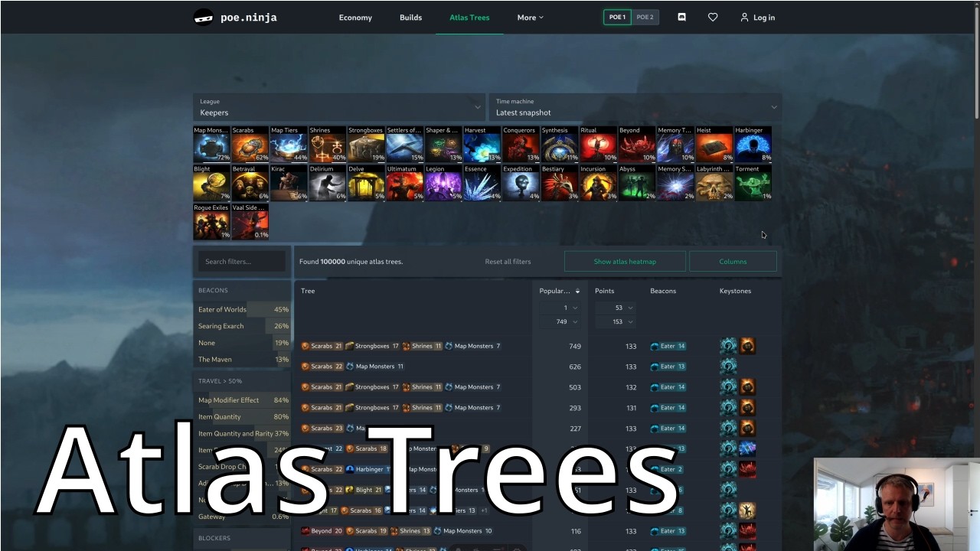Open the League dropdown
This screenshot has width=980, height=551.
tap(338, 107)
